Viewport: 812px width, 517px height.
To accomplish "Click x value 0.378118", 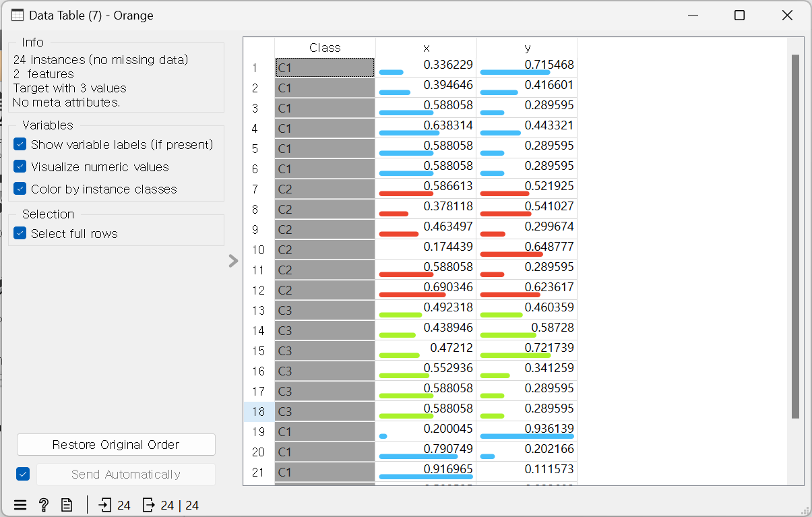I will (448, 206).
